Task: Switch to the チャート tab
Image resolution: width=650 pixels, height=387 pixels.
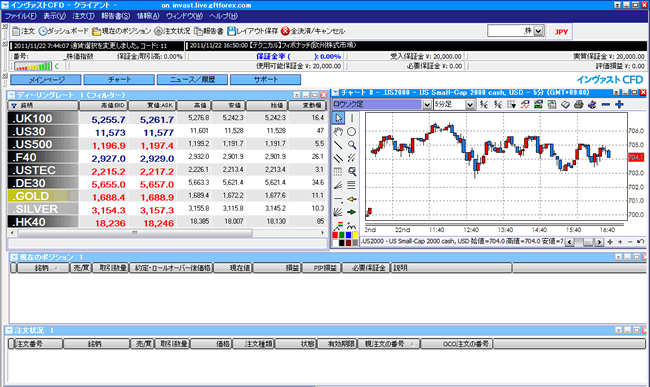Action: coord(119,80)
